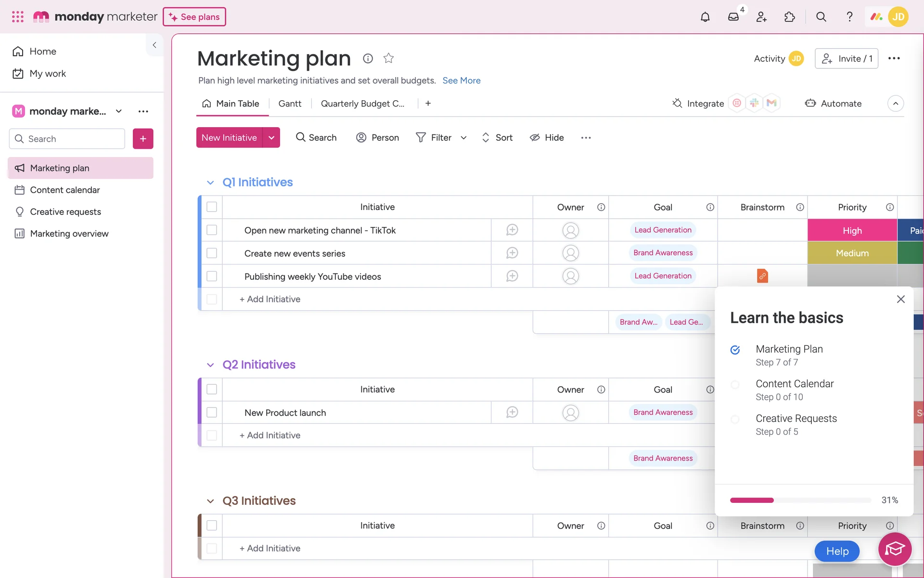Click the See plans button

[x=194, y=17]
